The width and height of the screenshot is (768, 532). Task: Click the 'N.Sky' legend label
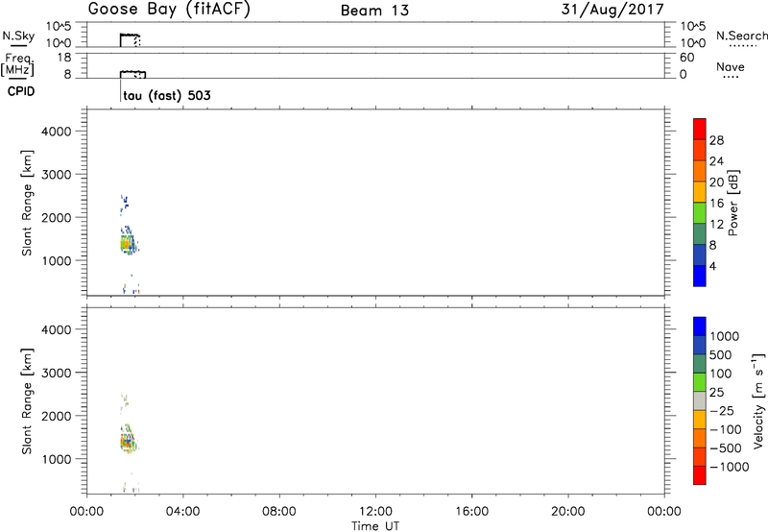click(18, 36)
